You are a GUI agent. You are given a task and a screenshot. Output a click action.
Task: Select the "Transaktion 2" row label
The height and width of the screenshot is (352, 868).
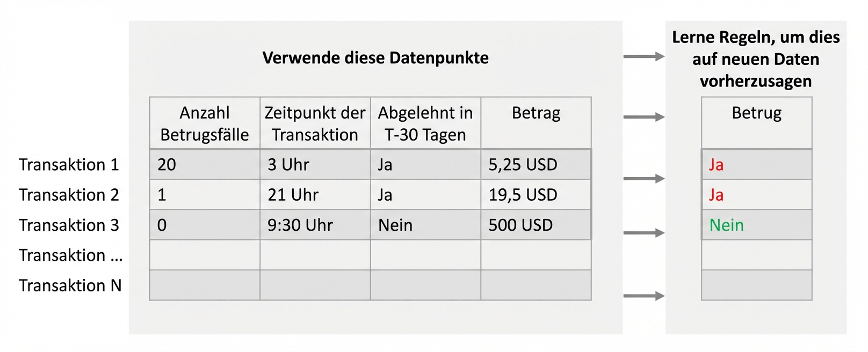[69, 195]
